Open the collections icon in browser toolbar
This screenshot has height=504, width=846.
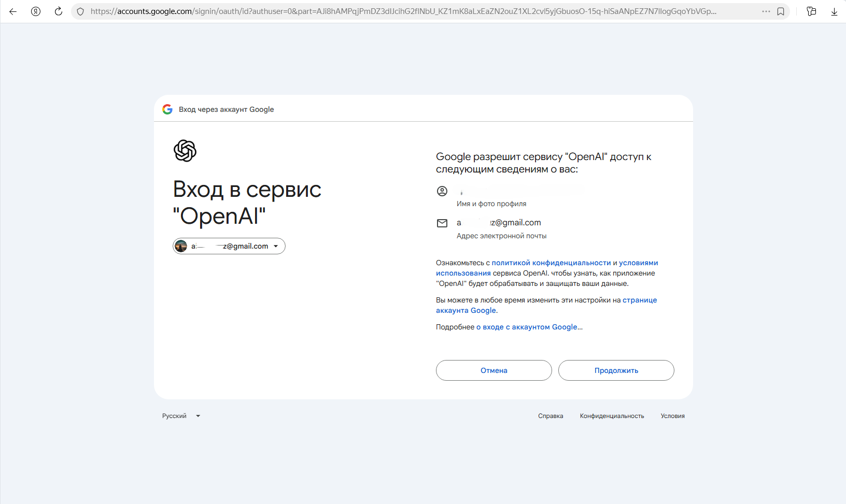812,11
